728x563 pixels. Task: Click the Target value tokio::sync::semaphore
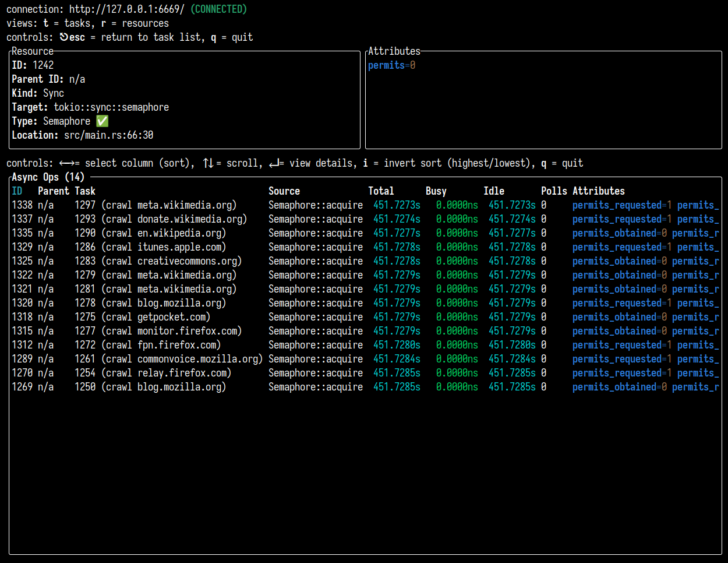coord(111,107)
